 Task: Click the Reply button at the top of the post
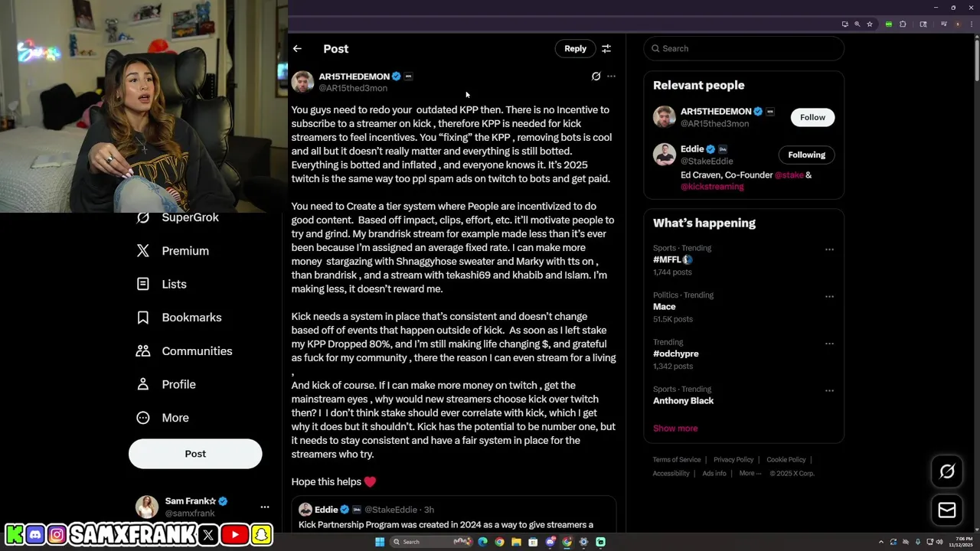[x=575, y=48]
